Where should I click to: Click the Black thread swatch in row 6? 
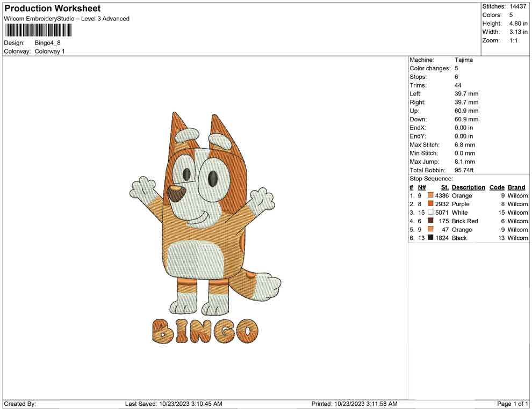coord(430,238)
